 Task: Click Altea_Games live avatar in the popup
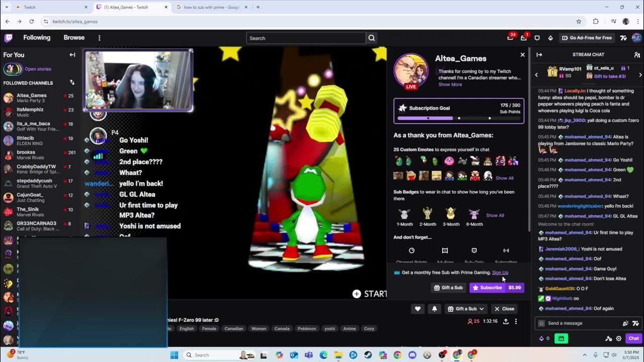411,70
